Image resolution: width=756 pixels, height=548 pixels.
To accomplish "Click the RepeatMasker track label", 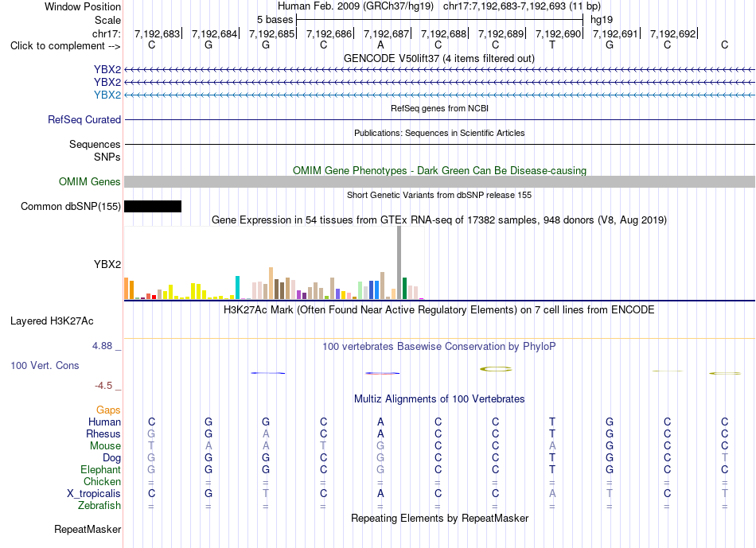I will point(88,529).
